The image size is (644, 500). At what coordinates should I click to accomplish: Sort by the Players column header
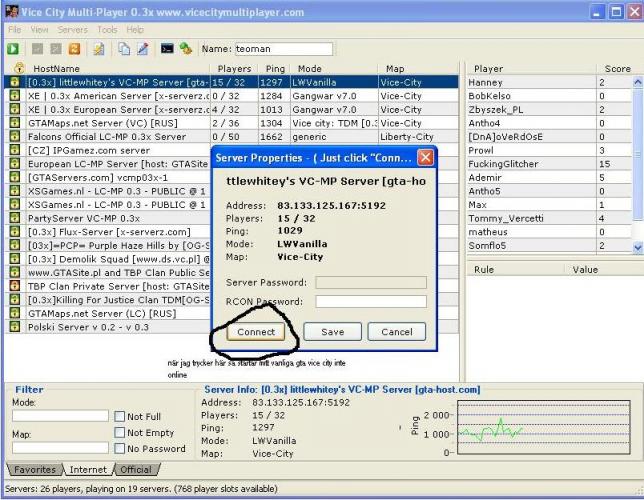click(235, 69)
